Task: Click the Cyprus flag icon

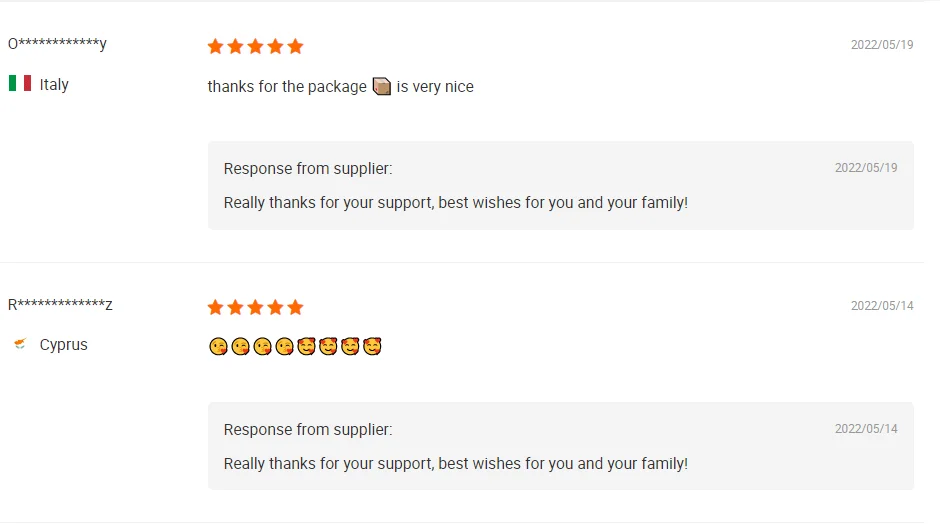Action: [20, 345]
